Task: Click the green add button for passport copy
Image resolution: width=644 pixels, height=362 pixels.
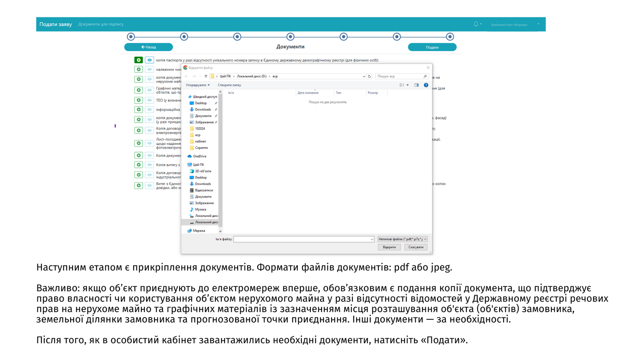Action: 138,60
